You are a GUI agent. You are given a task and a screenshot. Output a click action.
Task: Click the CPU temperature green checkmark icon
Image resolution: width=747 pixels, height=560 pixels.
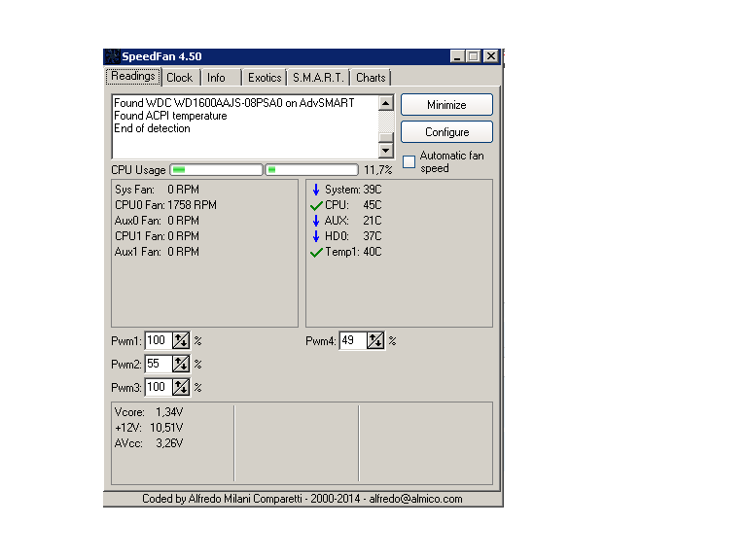tap(316, 206)
